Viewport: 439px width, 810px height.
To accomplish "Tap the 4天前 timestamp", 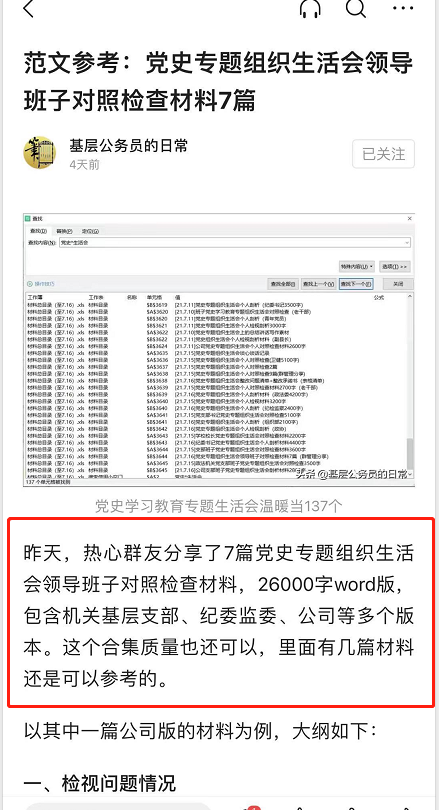I will 85,165.
